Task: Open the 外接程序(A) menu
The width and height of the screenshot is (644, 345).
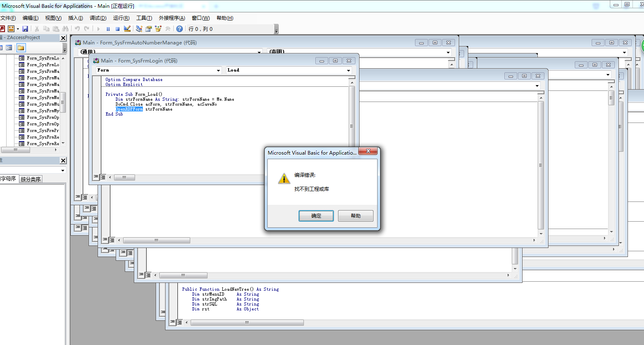Action: point(172,18)
